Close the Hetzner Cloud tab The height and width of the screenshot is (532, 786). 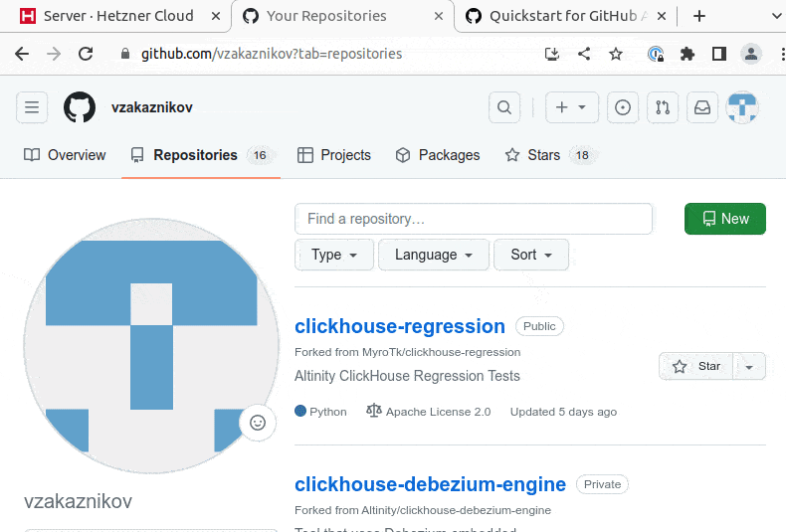click(x=216, y=16)
